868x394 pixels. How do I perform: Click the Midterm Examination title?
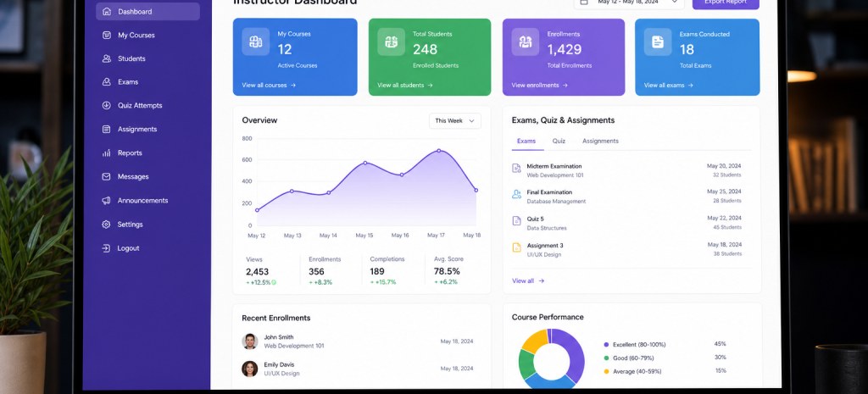[x=554, y=166]
